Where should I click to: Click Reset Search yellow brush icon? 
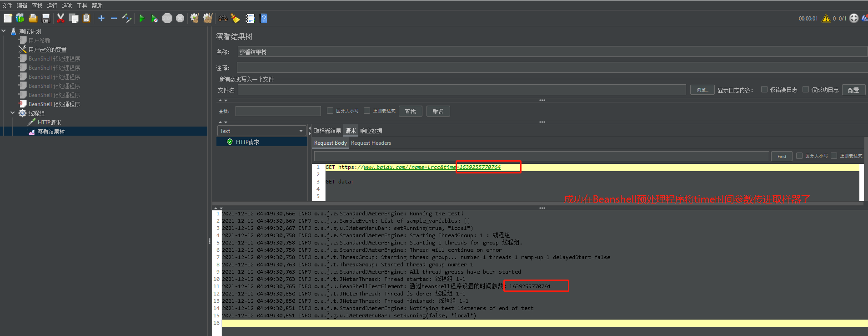click(x=235, y=18)
